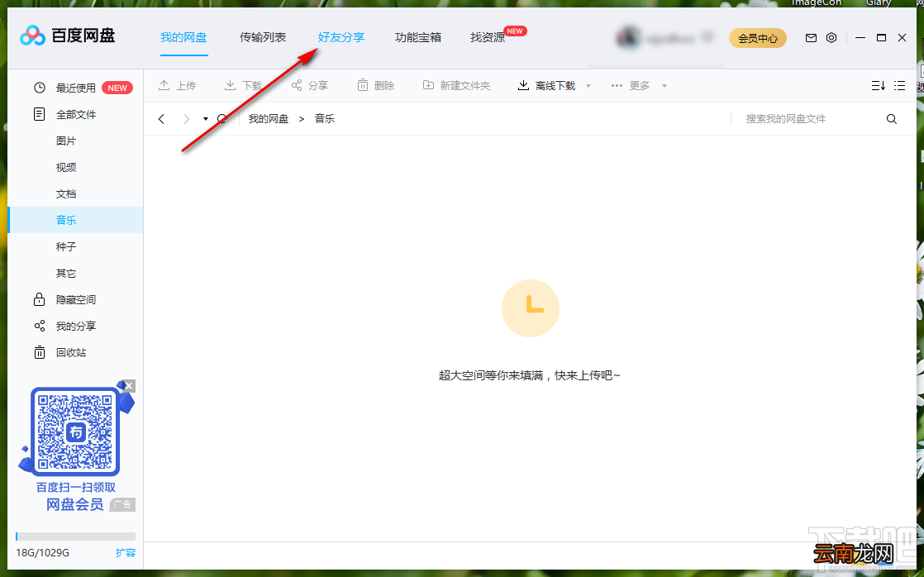Maximize the Baidu Netdisk window

click(x=882, y=38)
